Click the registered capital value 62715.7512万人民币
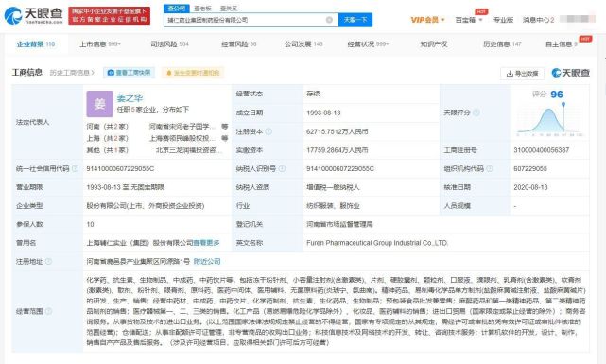 337,131
